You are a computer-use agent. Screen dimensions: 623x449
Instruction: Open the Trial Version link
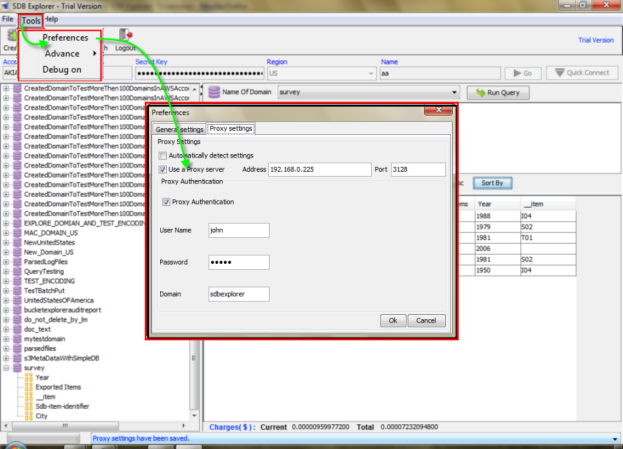coord(596,40)
